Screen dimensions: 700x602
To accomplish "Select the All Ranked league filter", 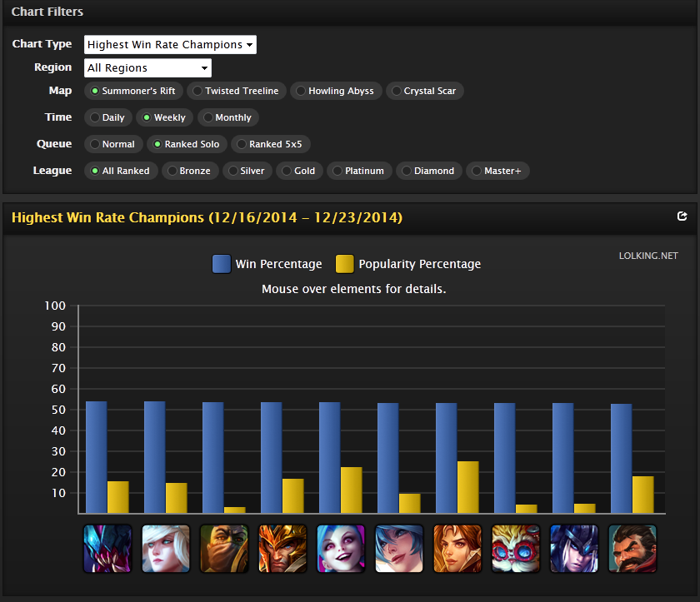I will coord(121,171).
